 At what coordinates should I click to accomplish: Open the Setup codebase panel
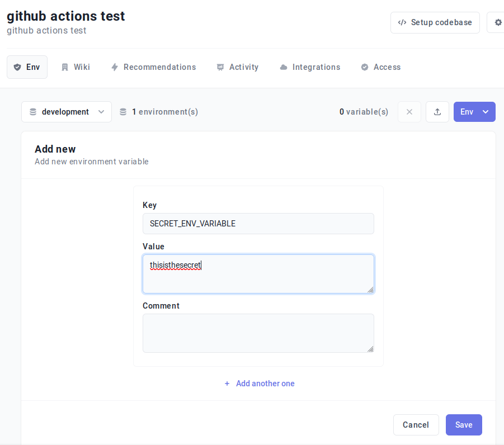click(x=435, y=22)
